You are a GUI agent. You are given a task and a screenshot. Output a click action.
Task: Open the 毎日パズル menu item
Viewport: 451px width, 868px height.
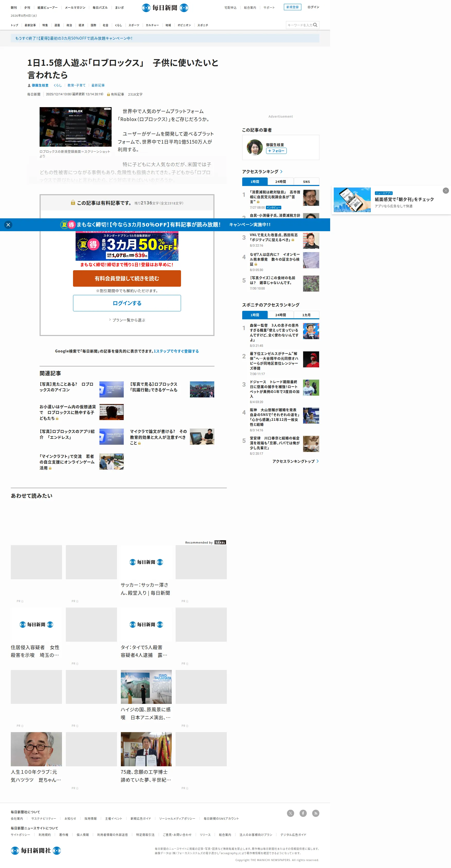point(100,7)
